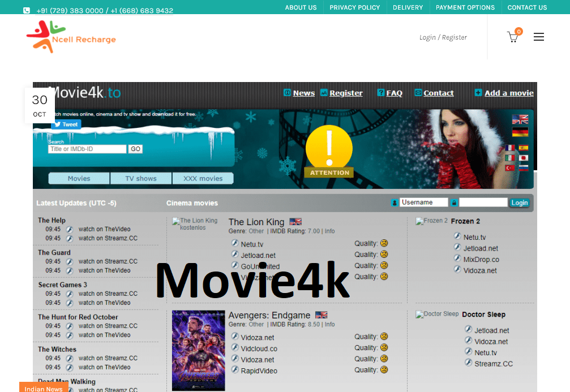Open the hamburger menu icon
Image resolution: width=570 pixels, height=392 pixels.
tap(539, 37)
